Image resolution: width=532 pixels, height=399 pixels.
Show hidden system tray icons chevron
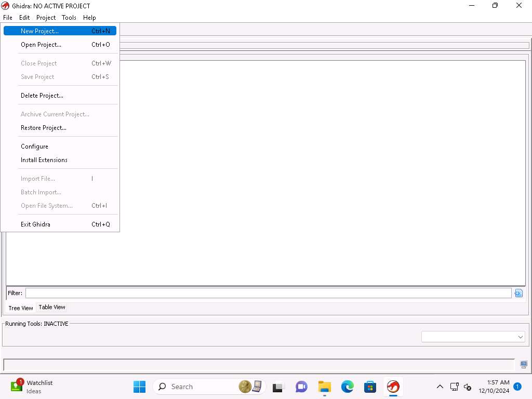440,387
